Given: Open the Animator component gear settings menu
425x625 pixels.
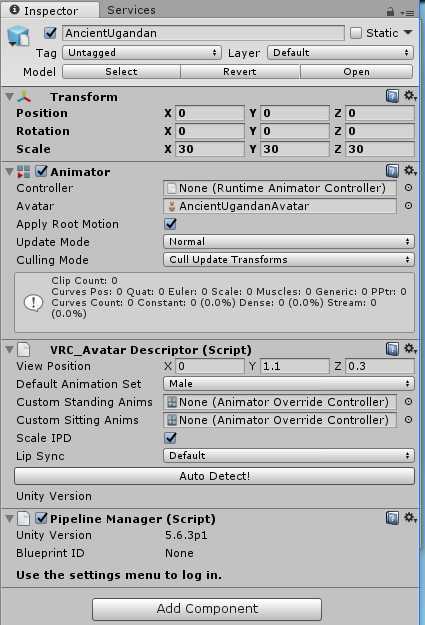Looking at the screenshot, I should 410,171.
